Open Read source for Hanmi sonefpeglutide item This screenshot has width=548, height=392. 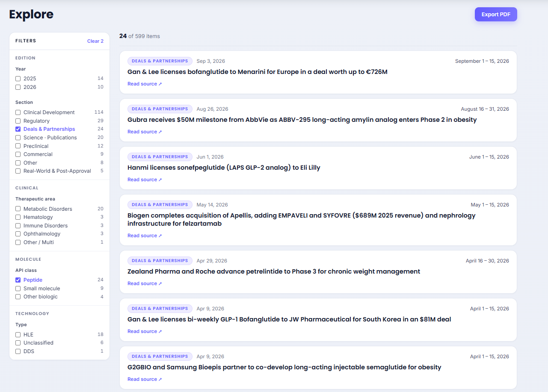tap(145, 180)
